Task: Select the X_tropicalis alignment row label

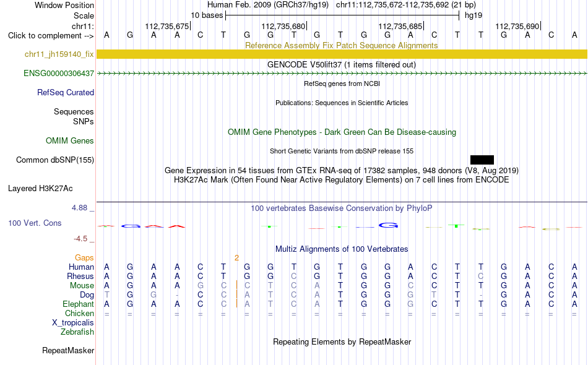Action: tap(73, 323)
